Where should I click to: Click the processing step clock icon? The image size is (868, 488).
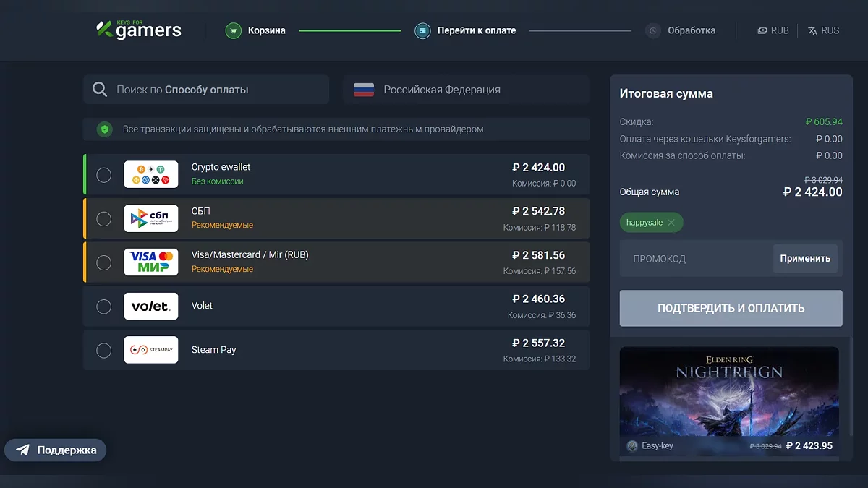[x=653, y=30]
